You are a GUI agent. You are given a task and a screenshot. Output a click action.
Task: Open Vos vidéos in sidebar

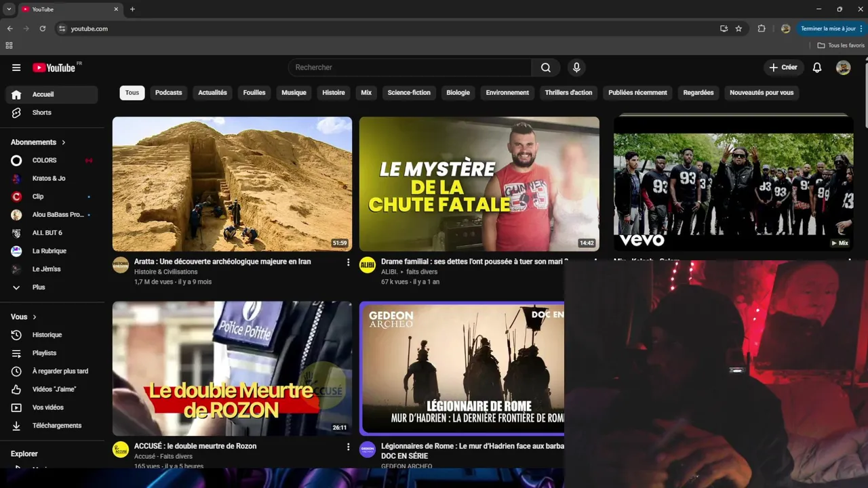point(52,407)
